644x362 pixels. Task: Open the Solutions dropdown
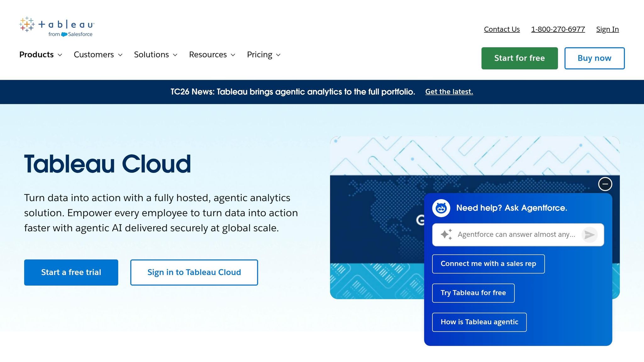[156, 55]
